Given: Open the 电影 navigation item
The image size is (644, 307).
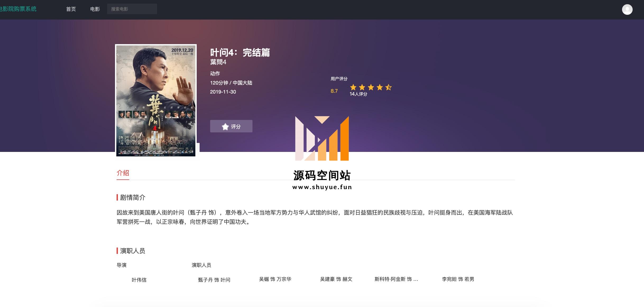Looking at the screenshot, I should 95,9.
